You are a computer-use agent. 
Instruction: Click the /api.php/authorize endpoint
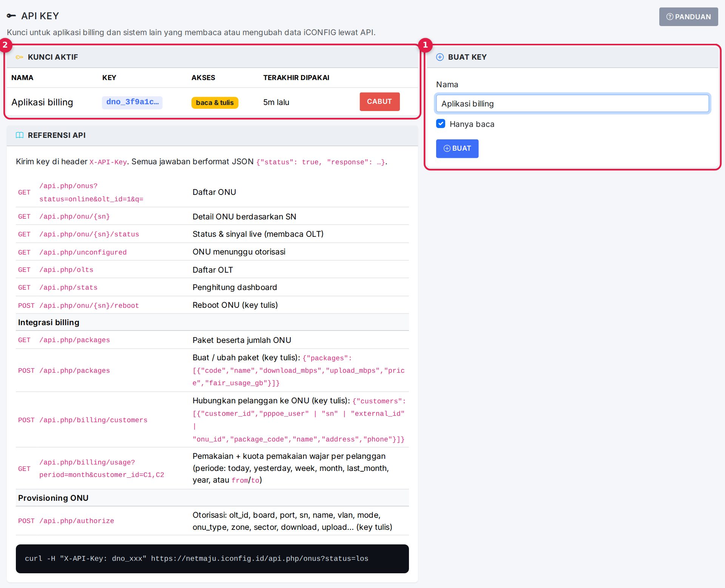point(77,521)
